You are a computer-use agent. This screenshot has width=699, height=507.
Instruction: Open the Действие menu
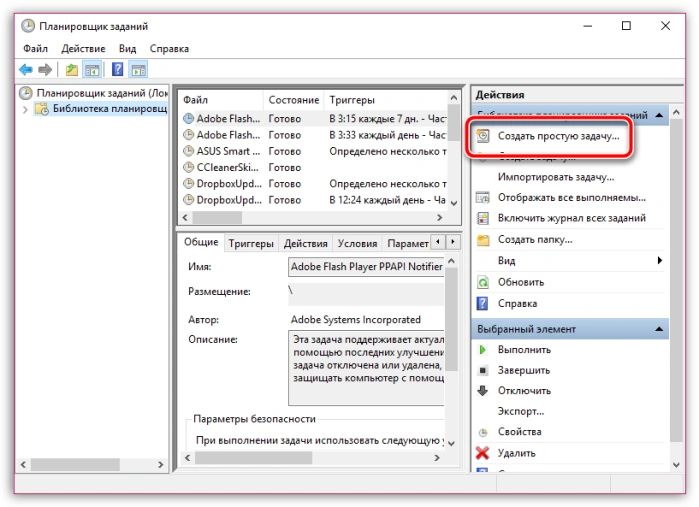pyautogui.click(x=83, y=49)
